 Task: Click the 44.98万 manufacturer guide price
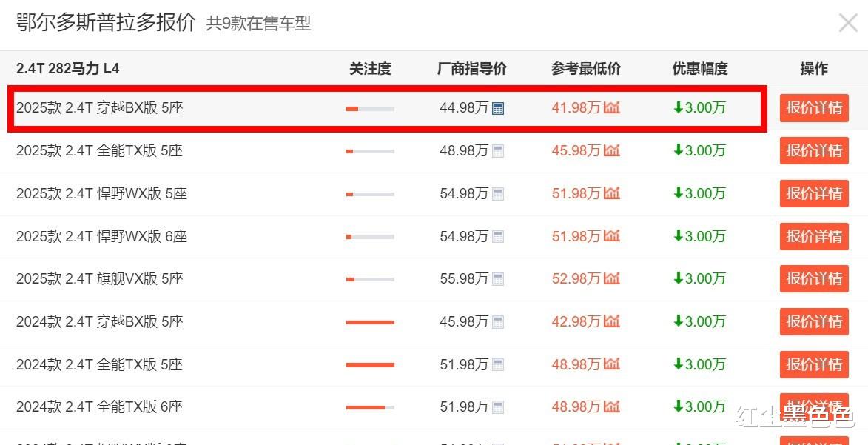tap(464, 108)
